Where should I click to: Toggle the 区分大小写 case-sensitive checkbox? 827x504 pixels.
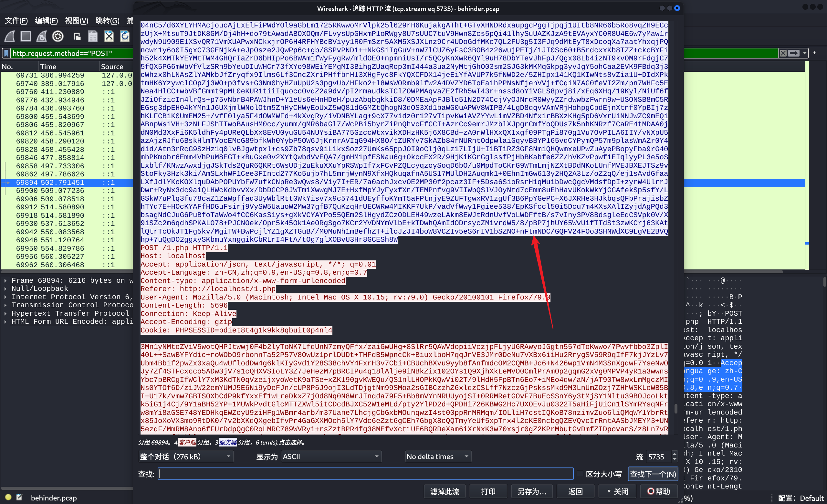tap(580, 474)
